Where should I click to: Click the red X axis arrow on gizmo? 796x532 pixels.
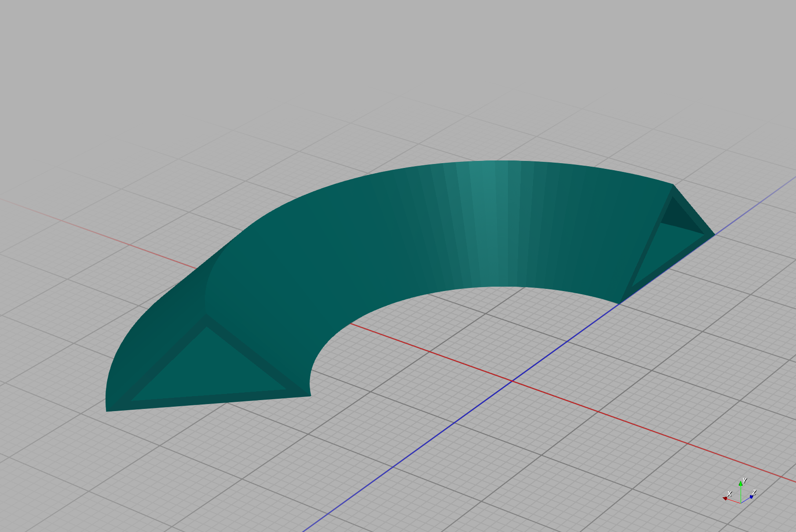click(x=725, y=498)
